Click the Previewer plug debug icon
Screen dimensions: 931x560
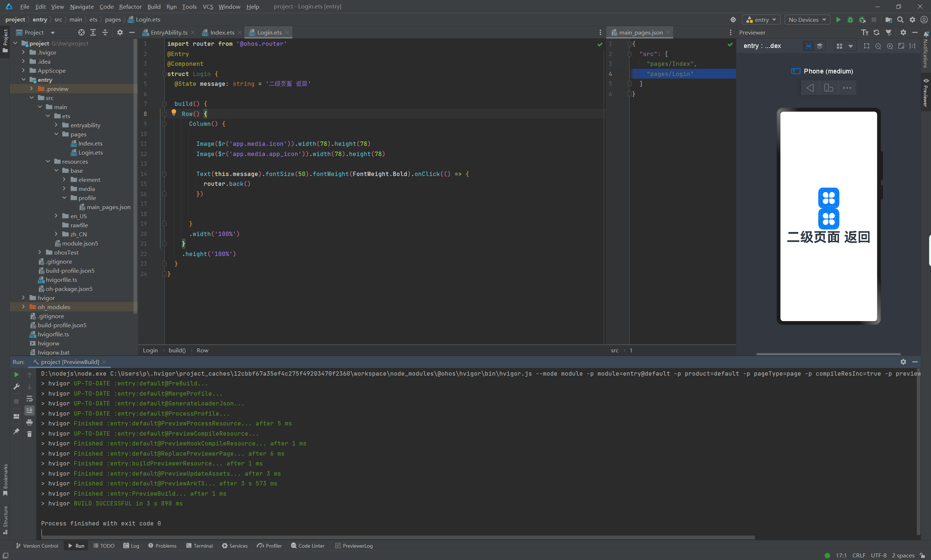(x=889, y=32)
